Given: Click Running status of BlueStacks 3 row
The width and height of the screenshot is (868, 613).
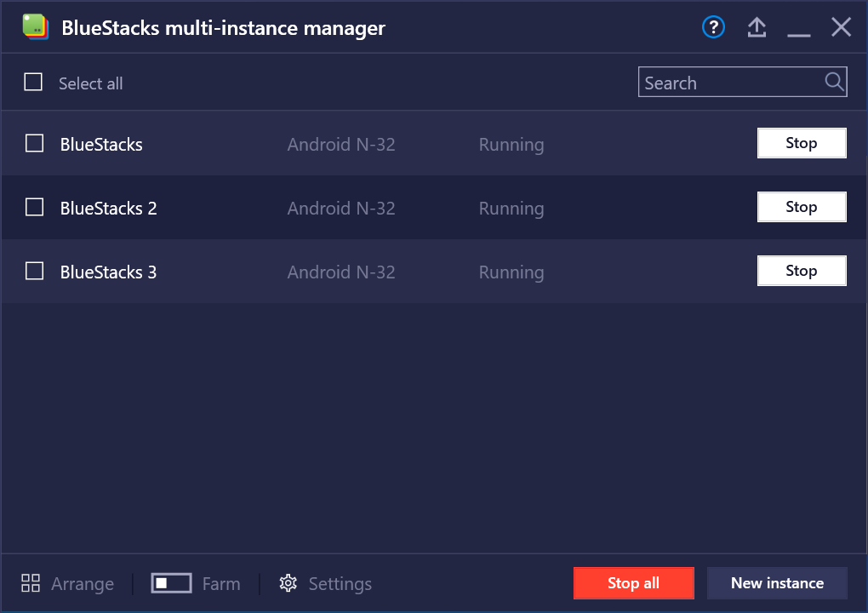Looking at the screenshot, I should pyautogui.click(x=511, y=272).
